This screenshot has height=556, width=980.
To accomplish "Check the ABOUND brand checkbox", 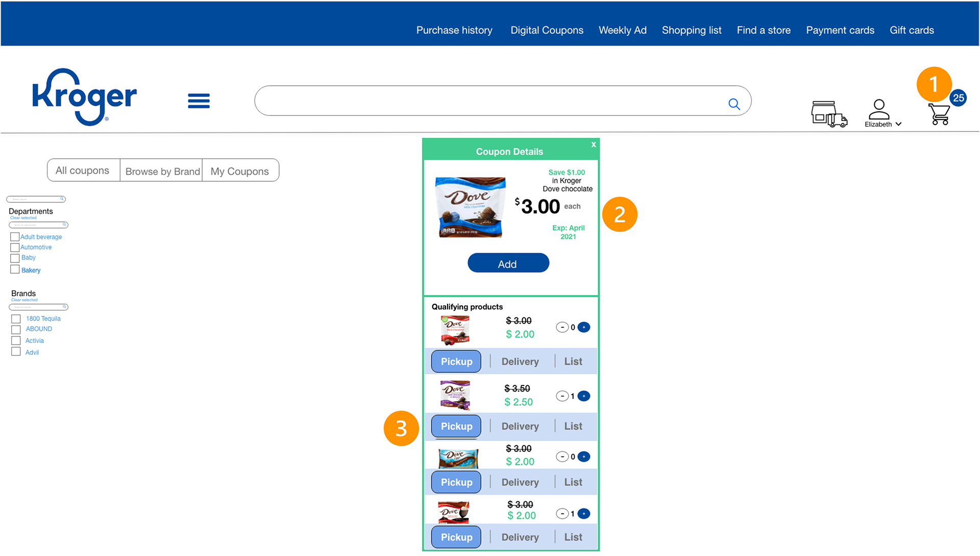I will (x=16, y=330).
